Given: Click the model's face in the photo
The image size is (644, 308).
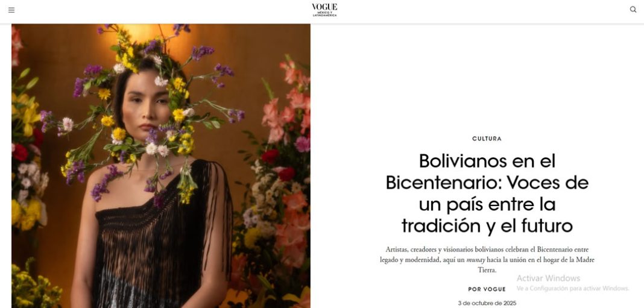Looking at the screenshot, I should click(x=145, y=107).
